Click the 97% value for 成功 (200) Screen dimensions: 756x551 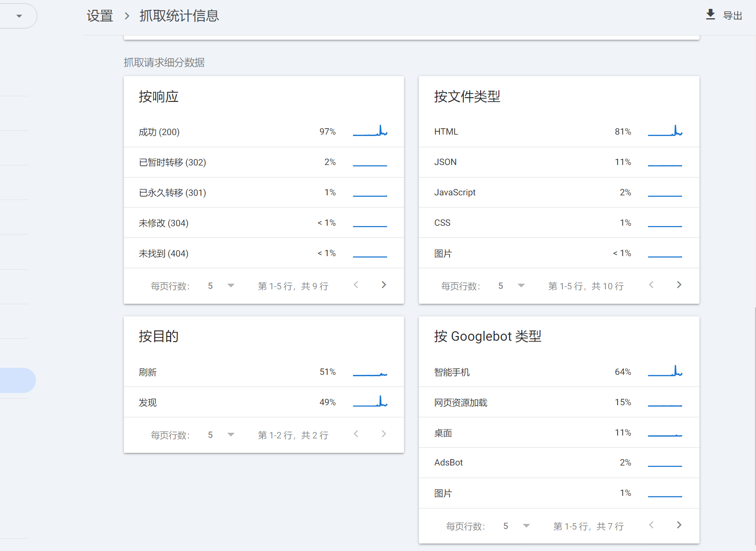(327, 132)
